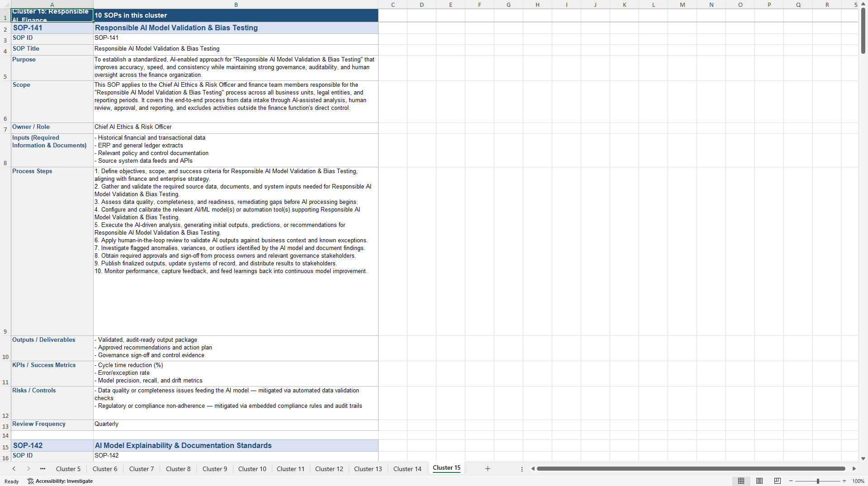Screen dimensions: 868x486
Task: Select column M header
Action: [682, 5]
